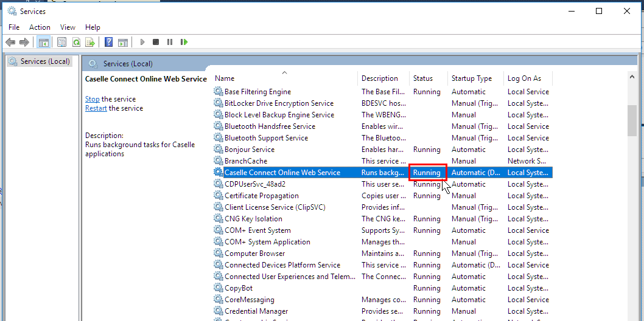The width and height of the screenshot is (644, 321).
Task: Click the Restart Service icon in toolbar
Action: (x=184, y=42)
